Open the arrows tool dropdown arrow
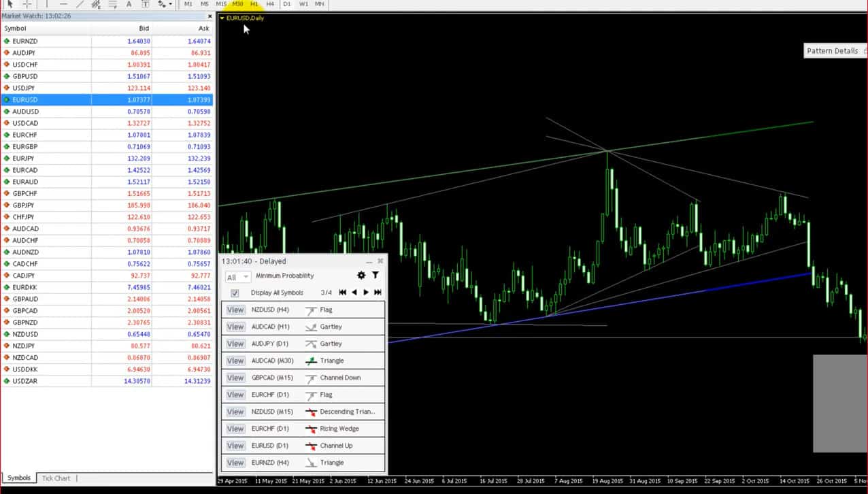This screenshot has width=868, height=494. pos(171,4)
